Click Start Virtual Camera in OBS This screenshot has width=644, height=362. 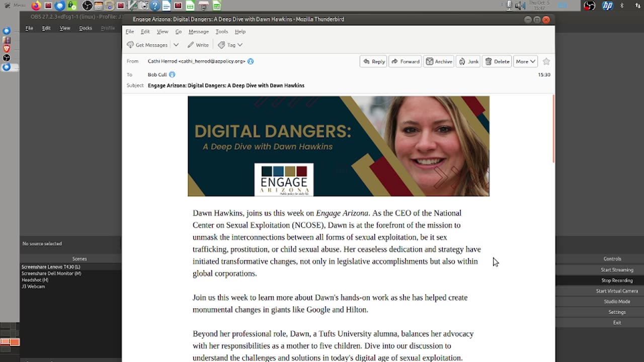click(x=617, y=291)
